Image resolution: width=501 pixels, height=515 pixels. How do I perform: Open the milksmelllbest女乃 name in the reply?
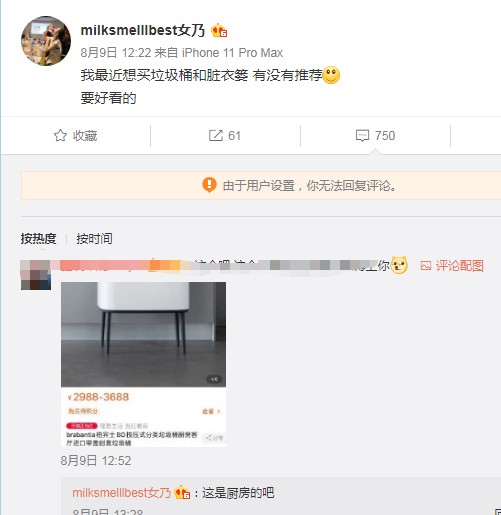pyautogui.click(x=121, y=493)
